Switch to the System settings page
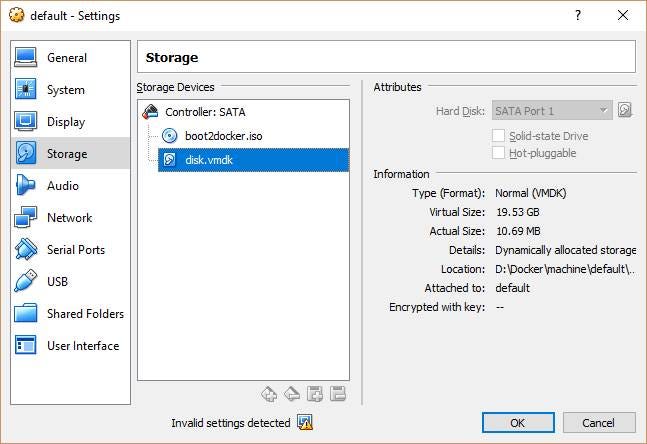 [x=71, y=90]
